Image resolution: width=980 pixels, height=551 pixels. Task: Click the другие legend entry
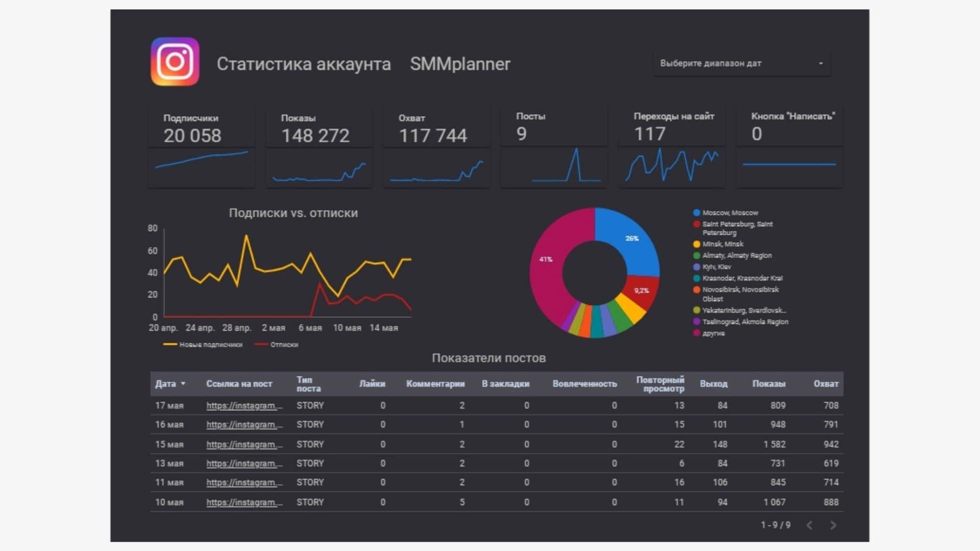pyautogui.click(x=713, y=333)
